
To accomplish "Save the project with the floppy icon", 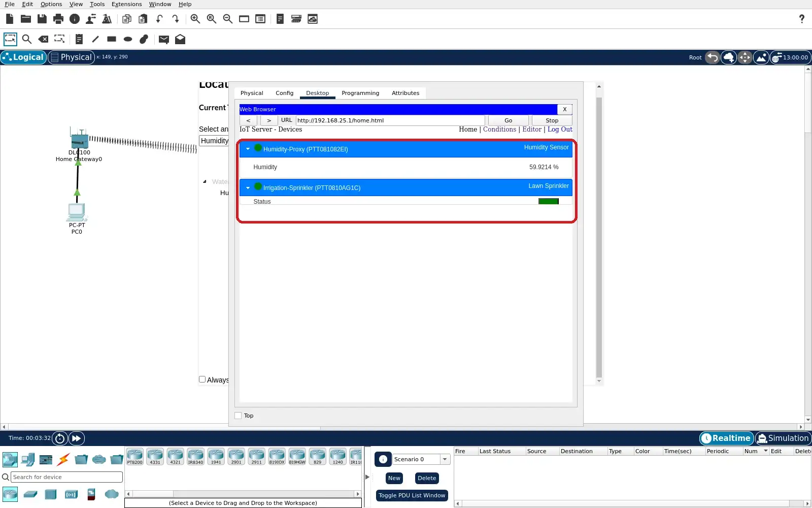I will (42, 19).
